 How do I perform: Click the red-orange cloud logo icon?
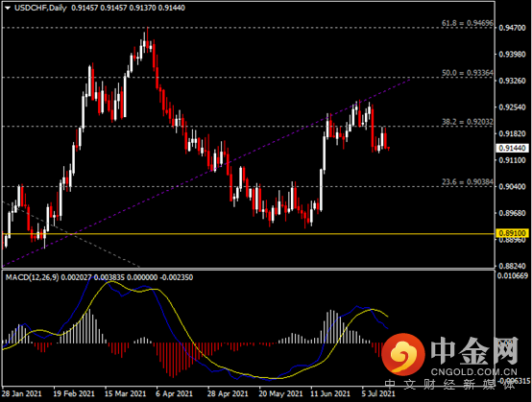(x=402, y=354)
